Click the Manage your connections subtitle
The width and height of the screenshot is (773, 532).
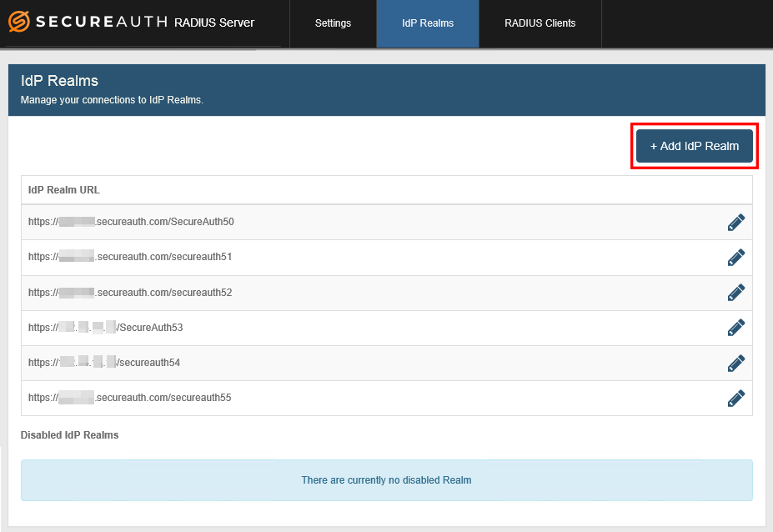(112, 99)
